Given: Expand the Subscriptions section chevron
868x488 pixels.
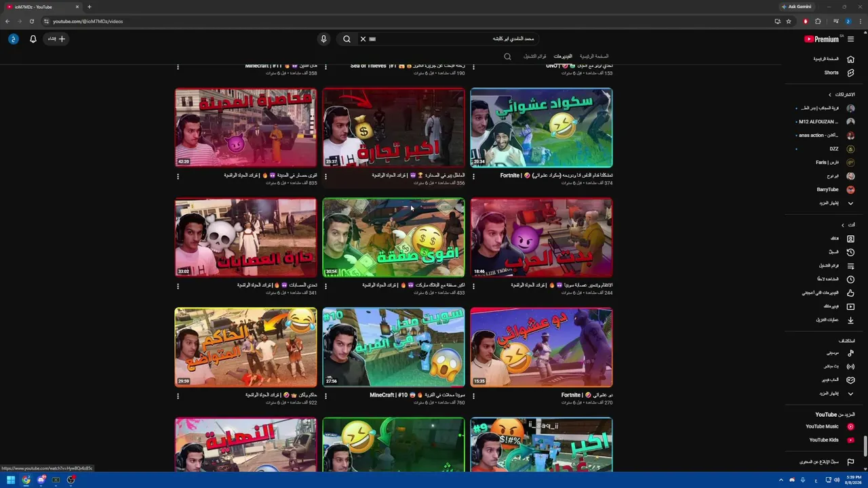Looking at the screenshot, I should click(830, 94).
